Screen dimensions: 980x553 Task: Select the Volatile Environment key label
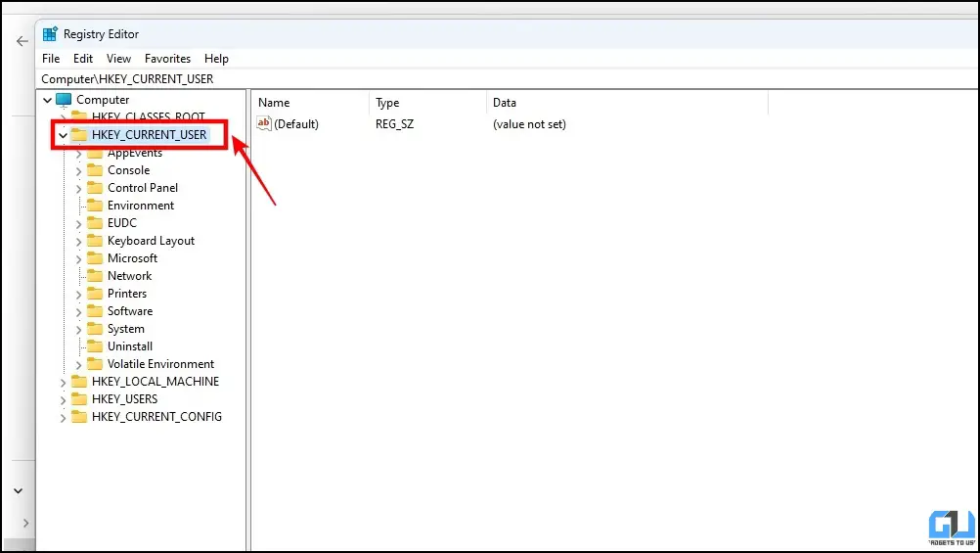coord(160,363)
